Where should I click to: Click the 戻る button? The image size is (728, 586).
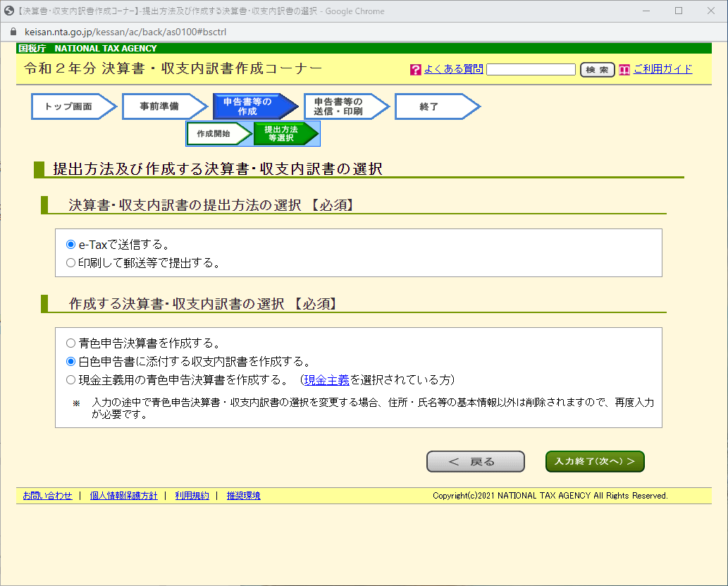[x=476, y=461]
